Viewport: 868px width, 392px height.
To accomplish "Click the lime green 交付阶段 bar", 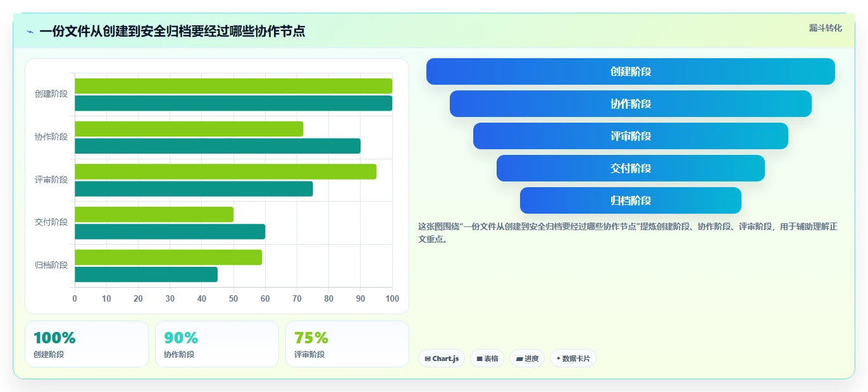I will click(154, 214).
